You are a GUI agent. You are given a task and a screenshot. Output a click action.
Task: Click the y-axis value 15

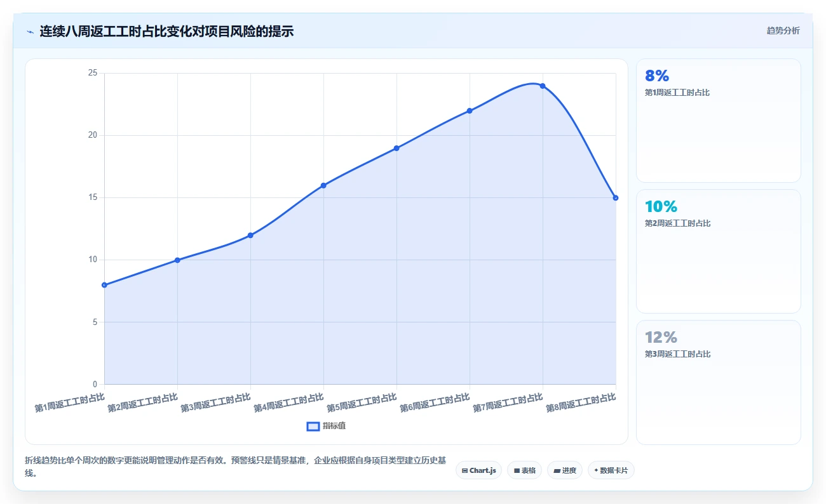(93, 197)
